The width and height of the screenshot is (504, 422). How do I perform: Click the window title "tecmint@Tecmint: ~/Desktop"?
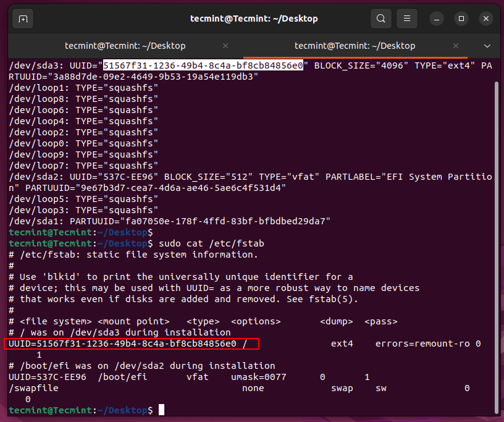tap(254, 19)
